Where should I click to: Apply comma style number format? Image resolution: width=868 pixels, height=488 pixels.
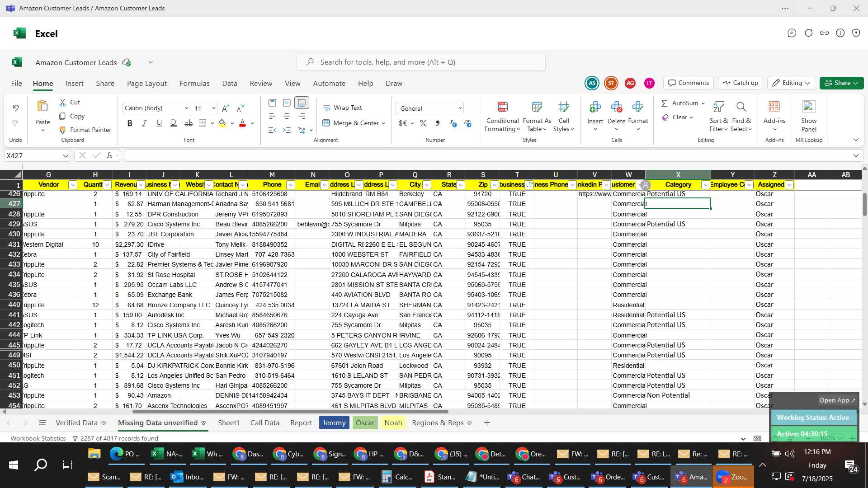[437, 123]
